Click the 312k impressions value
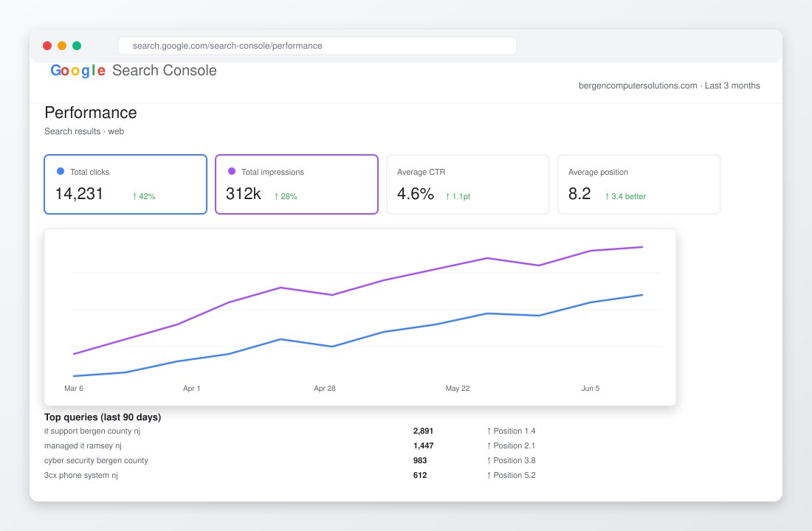 point(244,193)
